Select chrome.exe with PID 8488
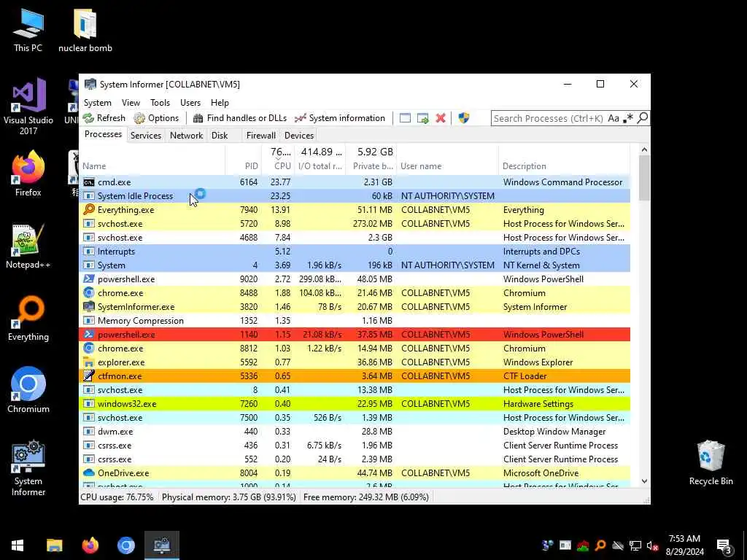 pos(355,293)
